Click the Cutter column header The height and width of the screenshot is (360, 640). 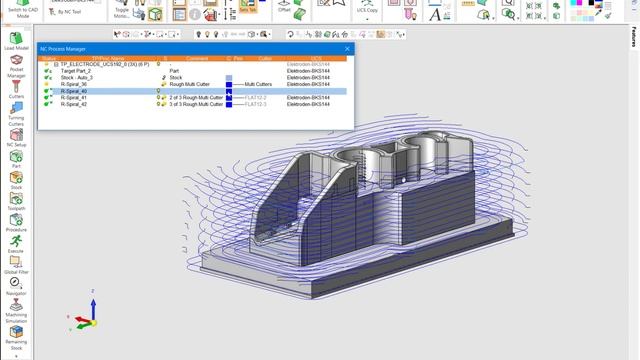[x=265, y=59]
